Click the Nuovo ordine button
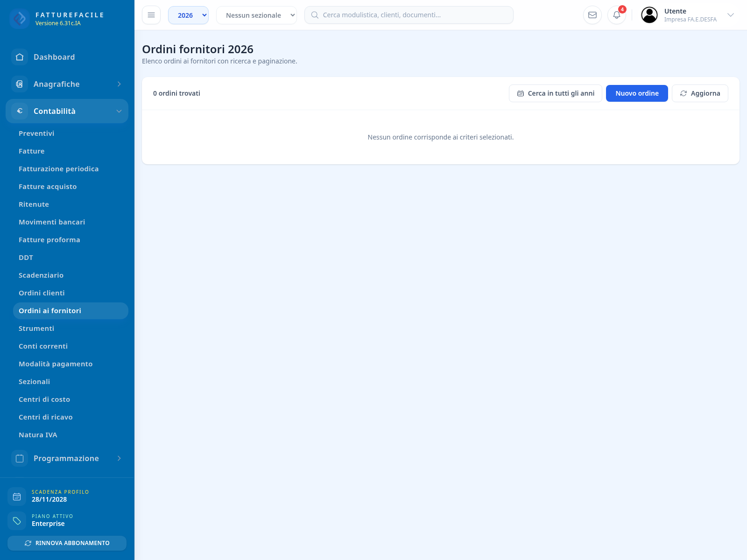Image resolution: width=747 pixels, height=560 pixels. (637, 93)
